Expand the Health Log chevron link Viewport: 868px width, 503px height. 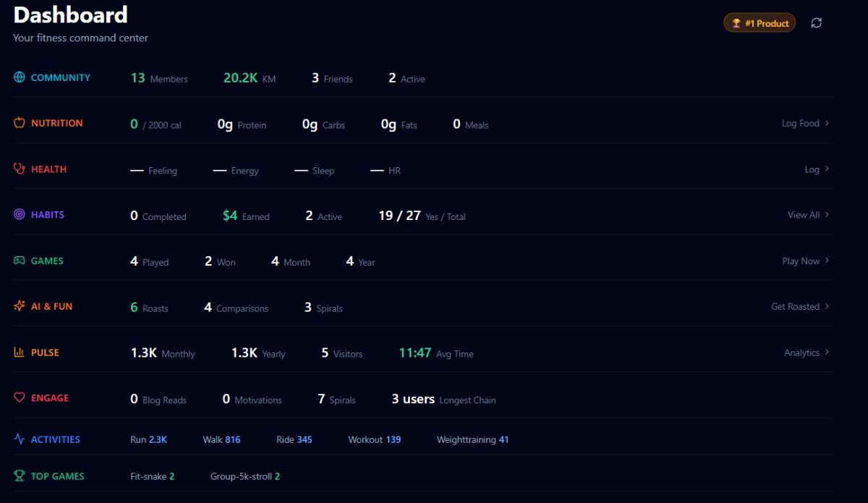pyautogui.click(x=817, y=169)
